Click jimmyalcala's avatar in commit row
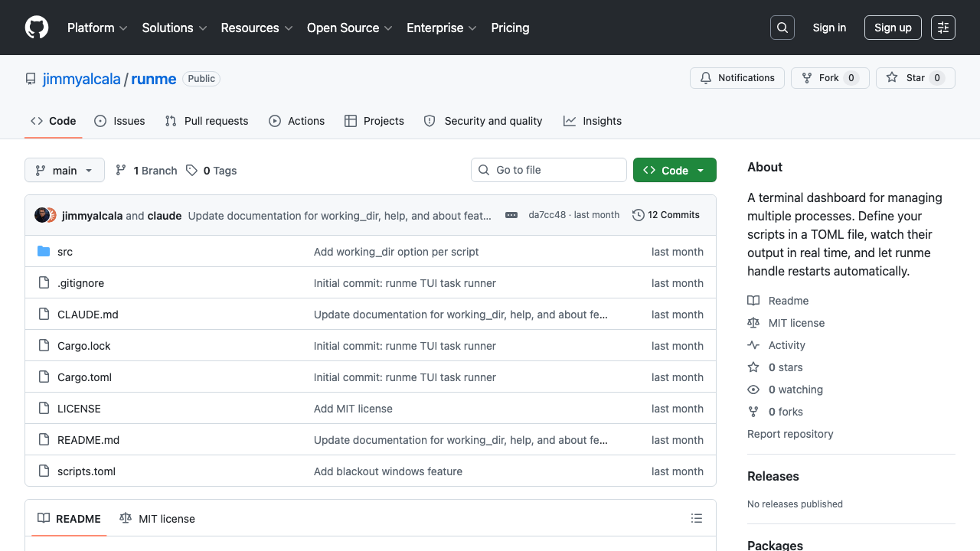 42,215
